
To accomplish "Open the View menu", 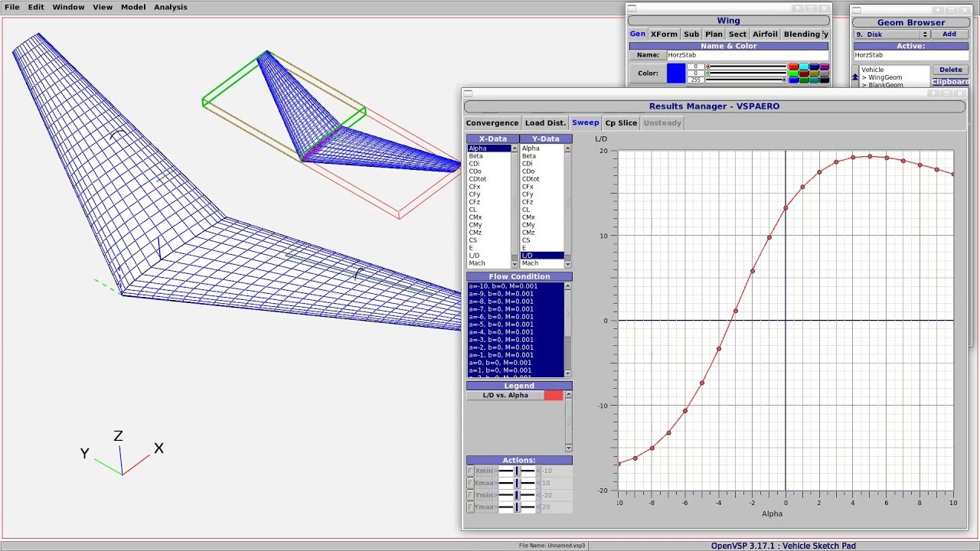I will pyautogui.click(x=103, y=7).
